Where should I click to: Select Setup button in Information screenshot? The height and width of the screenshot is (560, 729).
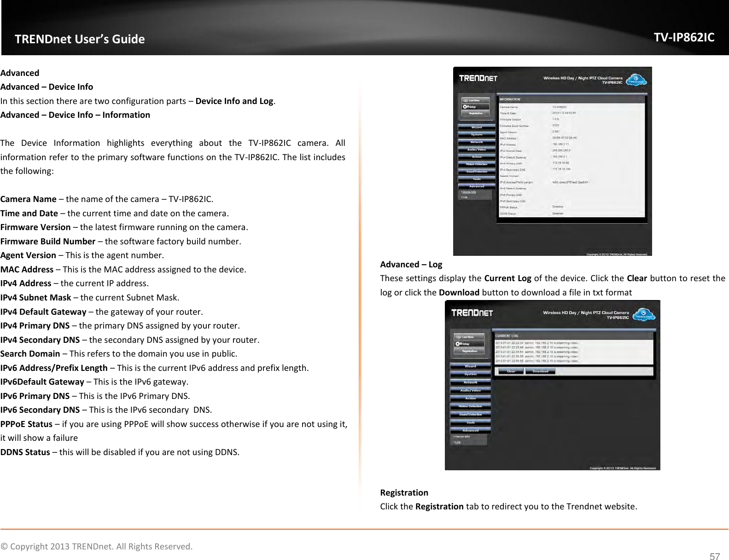click(x=476, y=107)
